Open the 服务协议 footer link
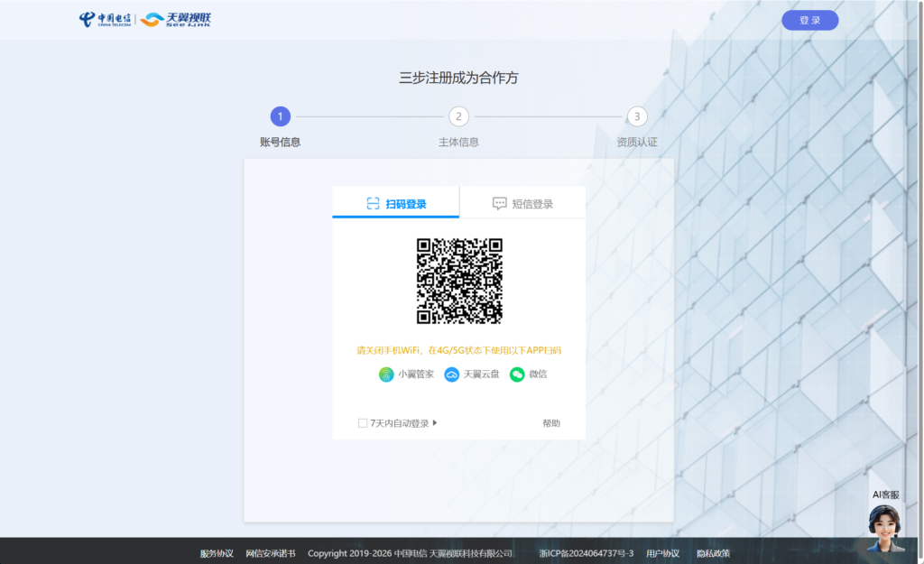924x564 pixels. [x=217, y=553]
